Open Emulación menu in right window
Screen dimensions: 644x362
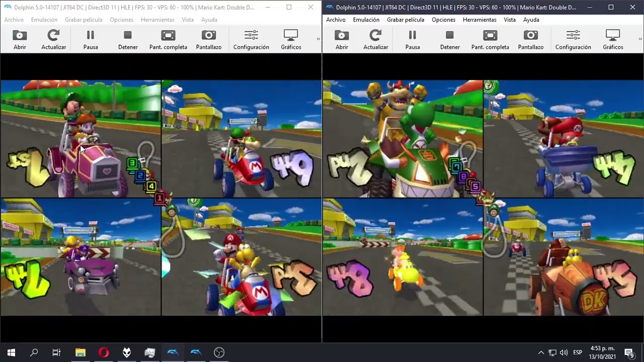pos(366,20)
